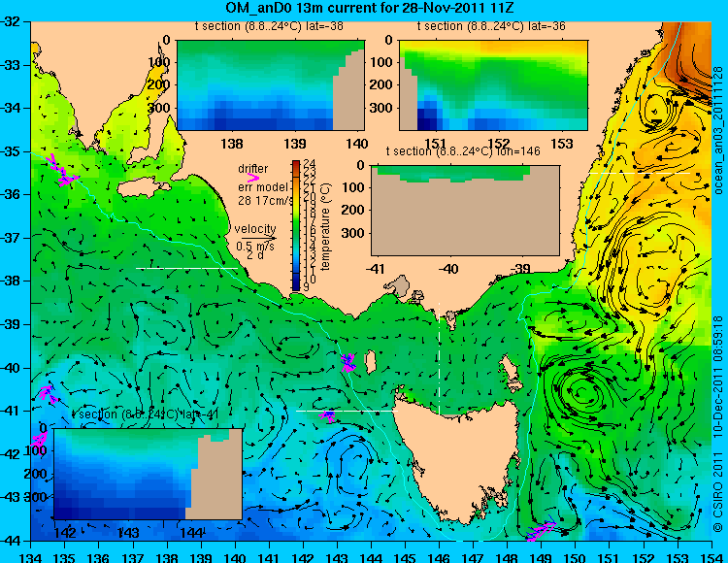Click the magenta drifter track west of Kangaroo Island
This screenshot has height=563, width=728.
tap(62, 171)
